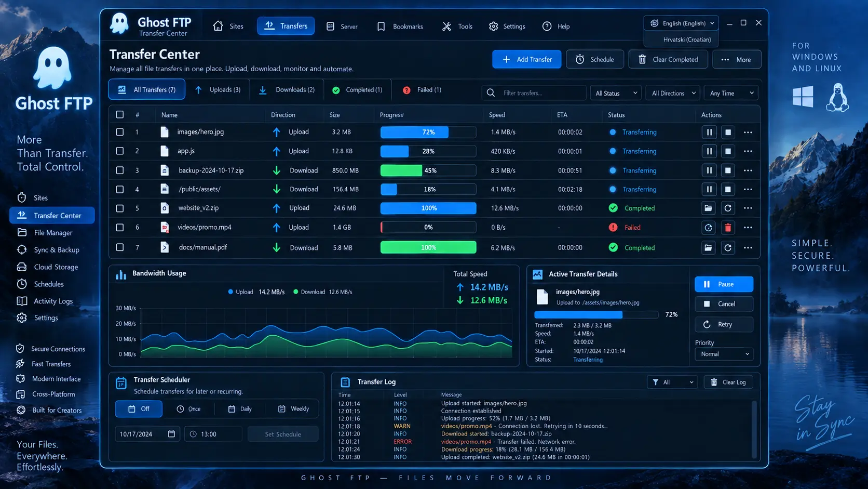
Task: Click the 45% progress bar for backup-2024-10-17.zip
Action: click(x=428, y=170)
